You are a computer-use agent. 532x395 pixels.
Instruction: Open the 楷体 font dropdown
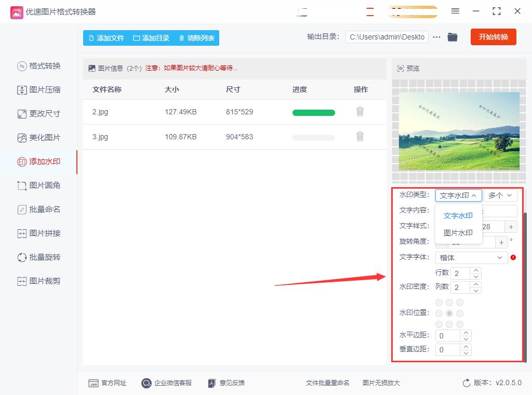point(471,257)
